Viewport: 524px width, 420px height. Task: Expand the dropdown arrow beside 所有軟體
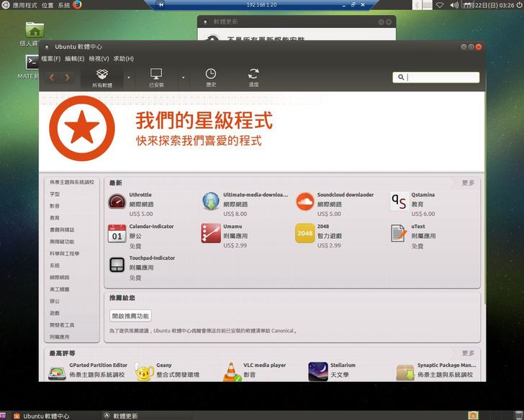pyautogui.click(x=129, y=78)
